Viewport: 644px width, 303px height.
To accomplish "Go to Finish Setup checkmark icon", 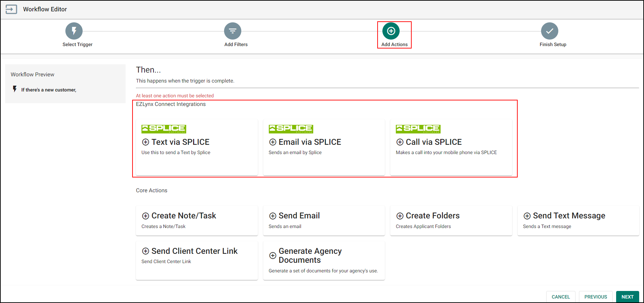I will coord(550,31).
